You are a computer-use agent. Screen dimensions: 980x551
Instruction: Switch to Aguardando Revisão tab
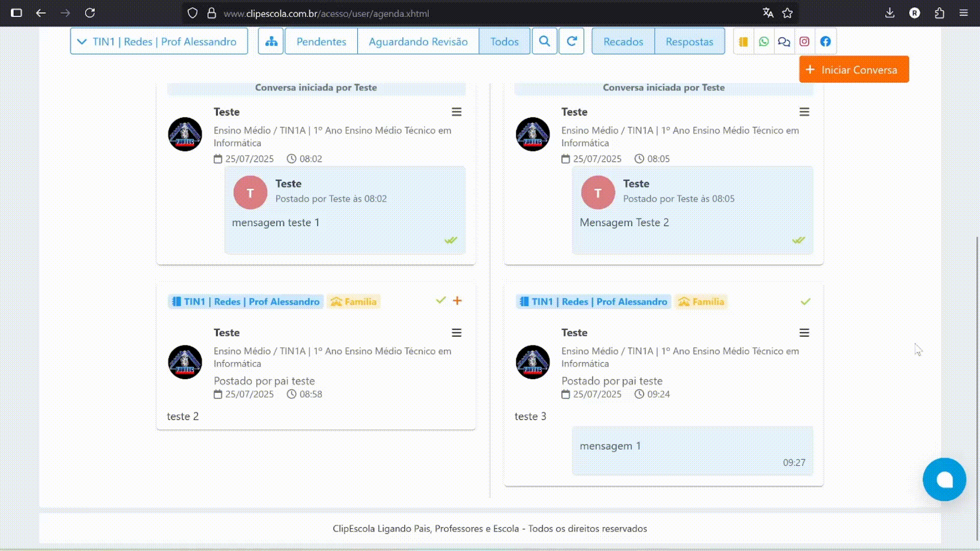(418, 41)
